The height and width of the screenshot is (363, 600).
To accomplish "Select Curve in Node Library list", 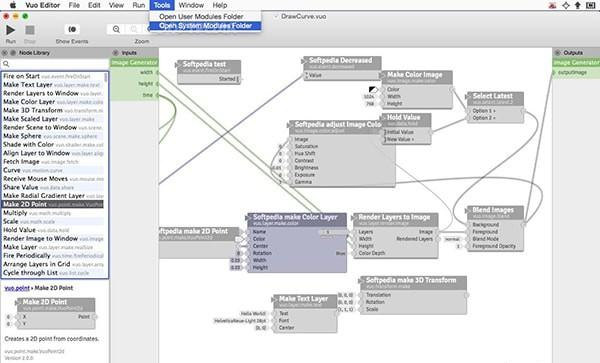I will pyautogui.click(x=53, y=170).
